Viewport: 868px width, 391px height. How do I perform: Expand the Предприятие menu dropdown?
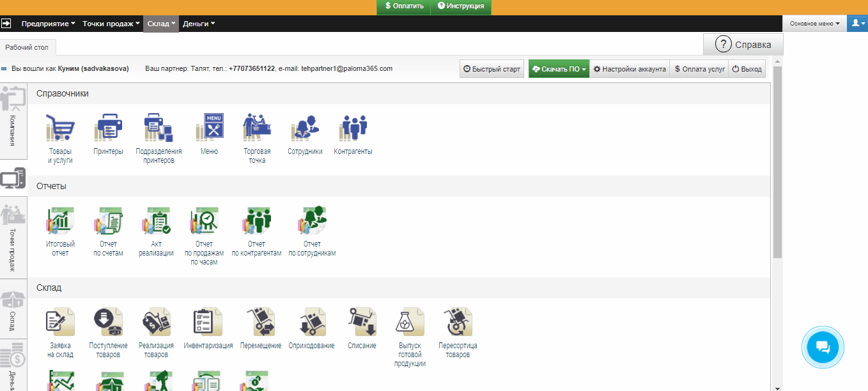pos(48,24)
